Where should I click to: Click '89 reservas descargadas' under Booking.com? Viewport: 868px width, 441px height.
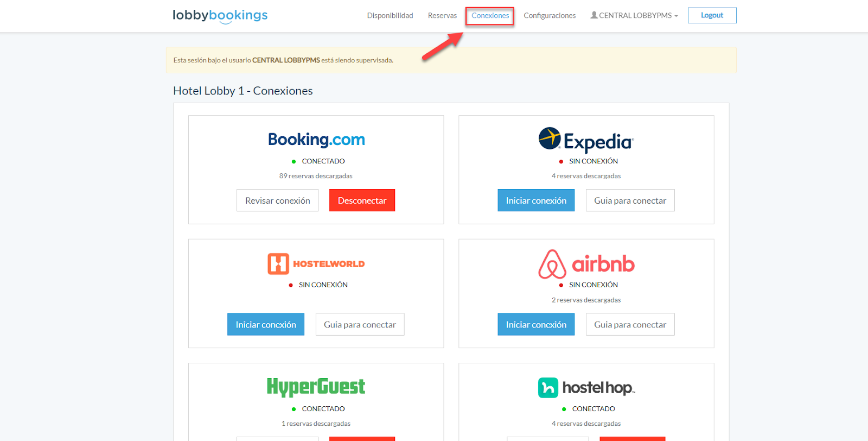pyautogui.click(x=316, y=176)
